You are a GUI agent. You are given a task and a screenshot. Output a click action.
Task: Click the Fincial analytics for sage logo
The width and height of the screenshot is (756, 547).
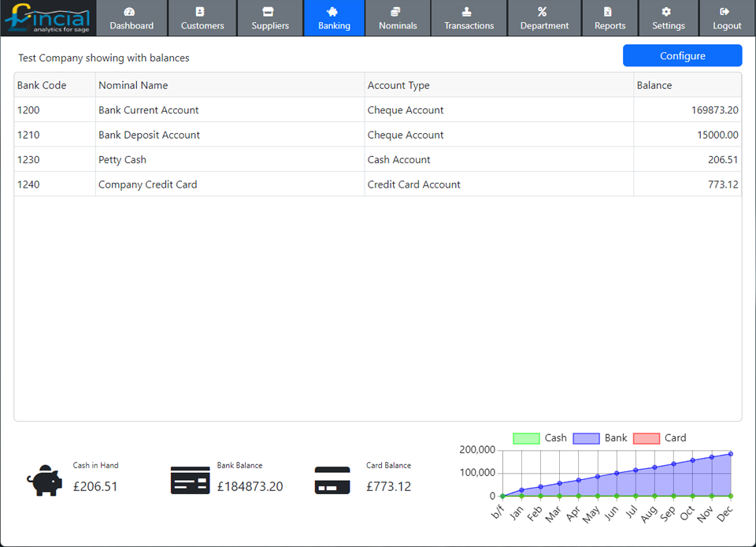pyautogui.click(x=48, y=18)
